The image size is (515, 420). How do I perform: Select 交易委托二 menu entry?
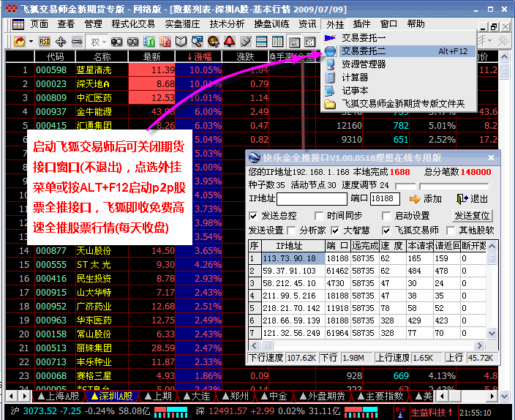(399, 51)
